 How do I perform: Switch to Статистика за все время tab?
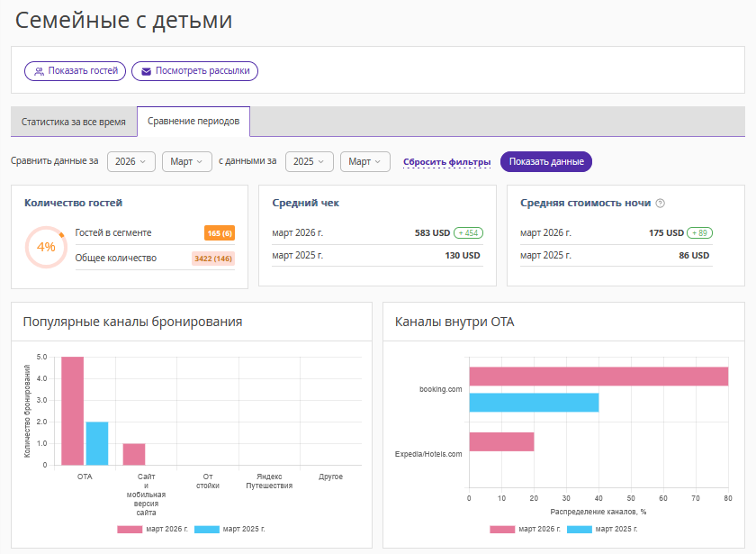click(x=74, y=122)
